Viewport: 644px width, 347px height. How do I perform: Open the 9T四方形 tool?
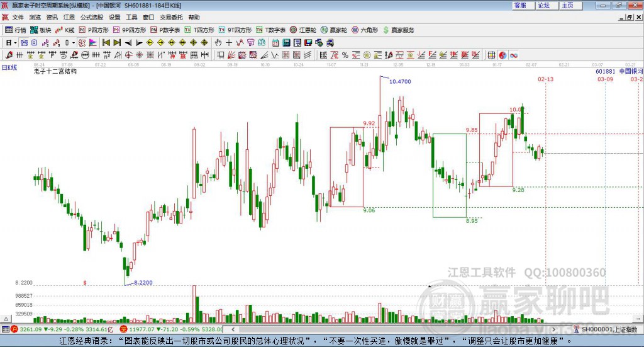point(235,30)
